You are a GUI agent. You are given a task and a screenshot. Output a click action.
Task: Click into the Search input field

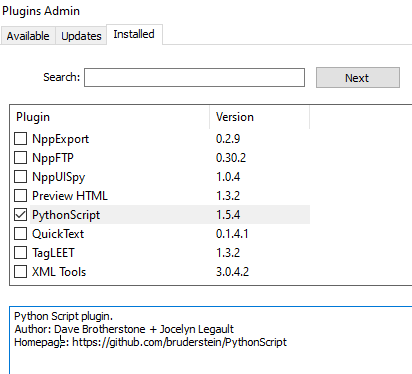(x=194, y=78)
